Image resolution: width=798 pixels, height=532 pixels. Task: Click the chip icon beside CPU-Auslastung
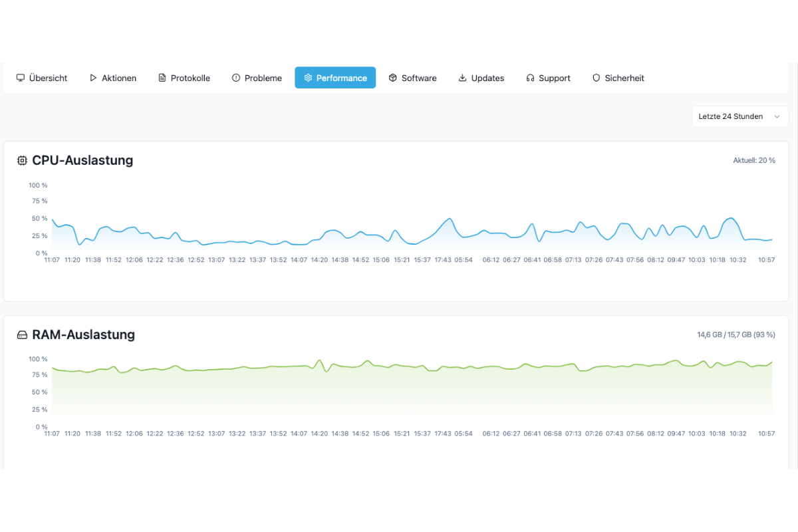click(x=22, y=160)
